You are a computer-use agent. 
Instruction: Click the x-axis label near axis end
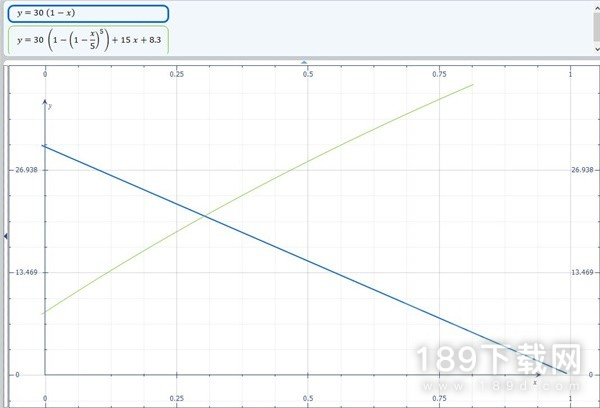coord(534,382)
